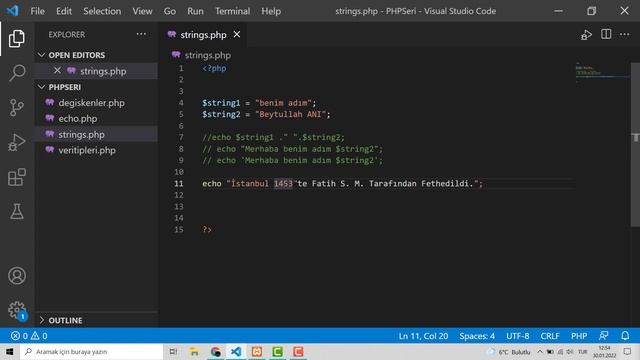Open the Edit menu
Image resolution: width=640 pixels, height=360 pixels.
click(64, 11)
